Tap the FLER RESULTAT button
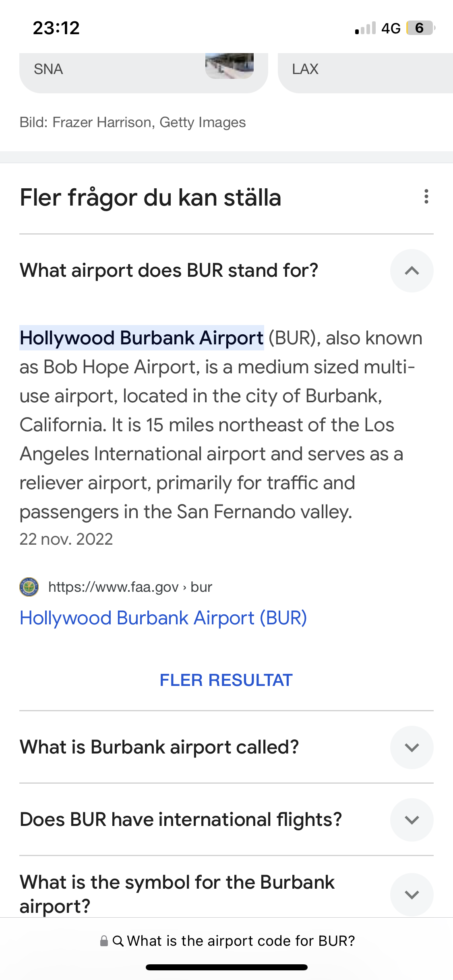Screen dimensions: 453x980 coord(226,680)
